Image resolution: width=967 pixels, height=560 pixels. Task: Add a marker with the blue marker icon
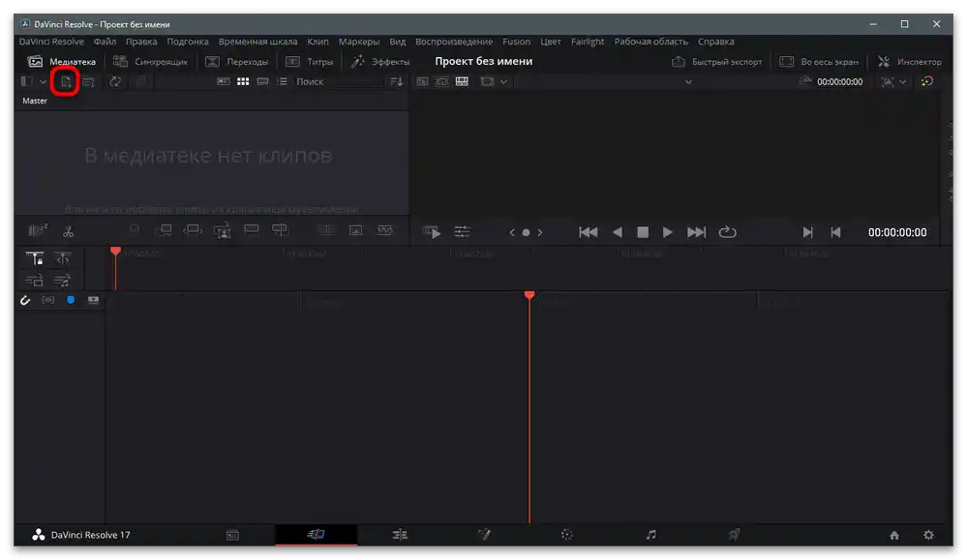71,300
